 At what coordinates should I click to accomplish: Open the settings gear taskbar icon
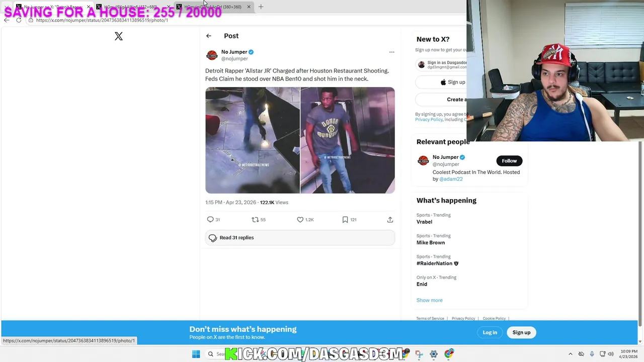(434, 354)
